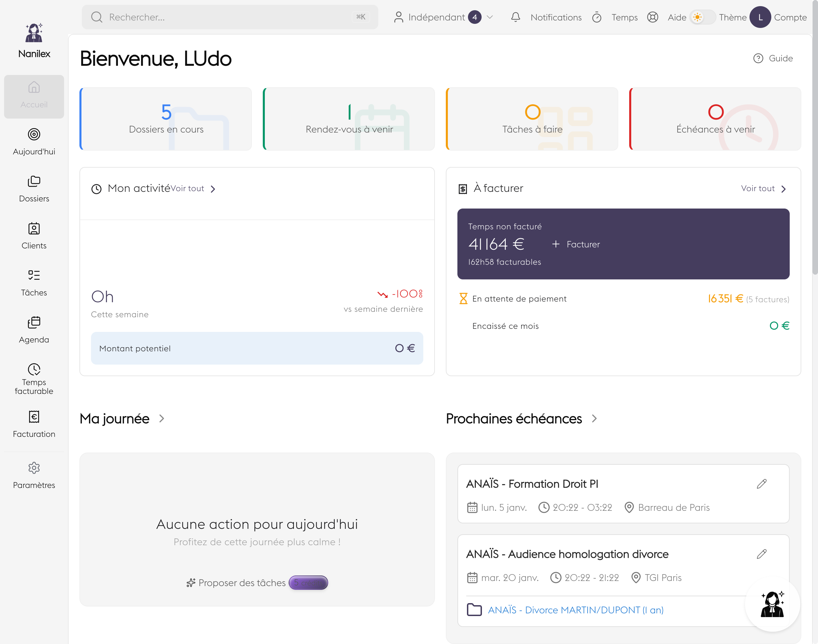Go to Facturation in sidebar
The width and height of the screenshot is (818, 644).
pos(34,424)
